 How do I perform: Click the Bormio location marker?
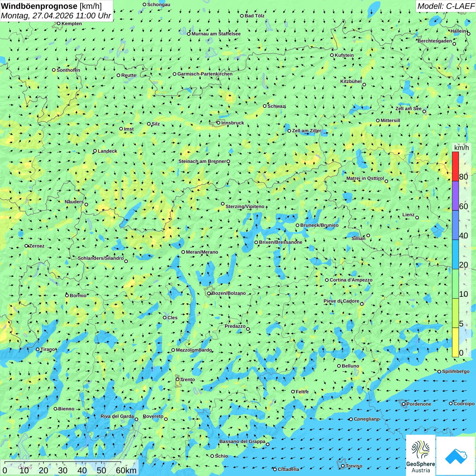67,295
